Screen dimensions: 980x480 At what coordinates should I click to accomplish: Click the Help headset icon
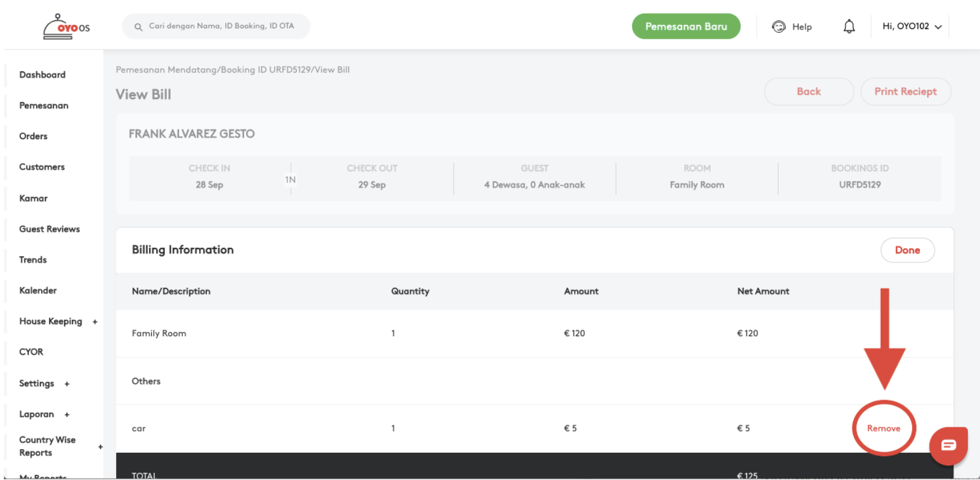pos(779,27)
